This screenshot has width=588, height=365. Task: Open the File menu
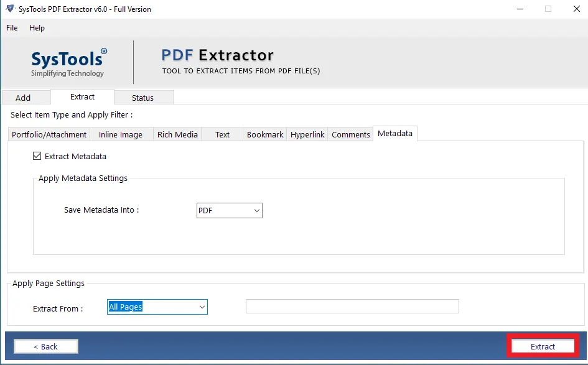click(x=12, y=28)
